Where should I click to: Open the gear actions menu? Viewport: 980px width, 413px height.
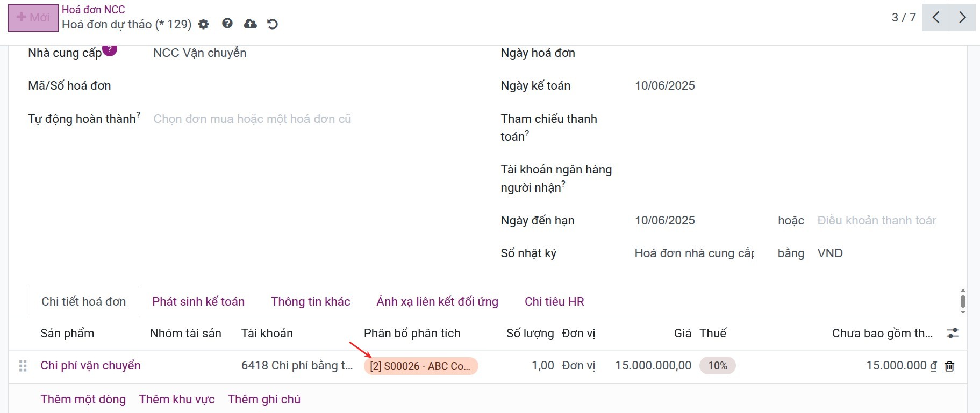[203, 24]
